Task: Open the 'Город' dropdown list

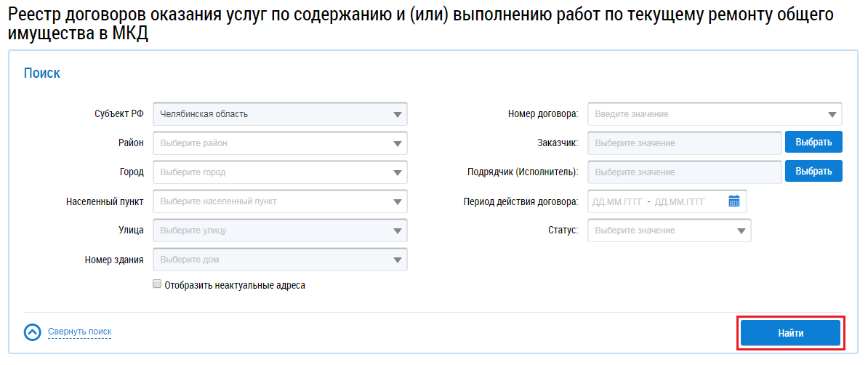Action: 397,172
